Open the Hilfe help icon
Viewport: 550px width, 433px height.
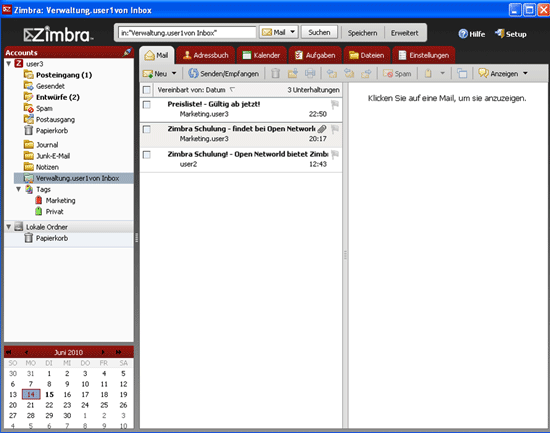point(463,34)
